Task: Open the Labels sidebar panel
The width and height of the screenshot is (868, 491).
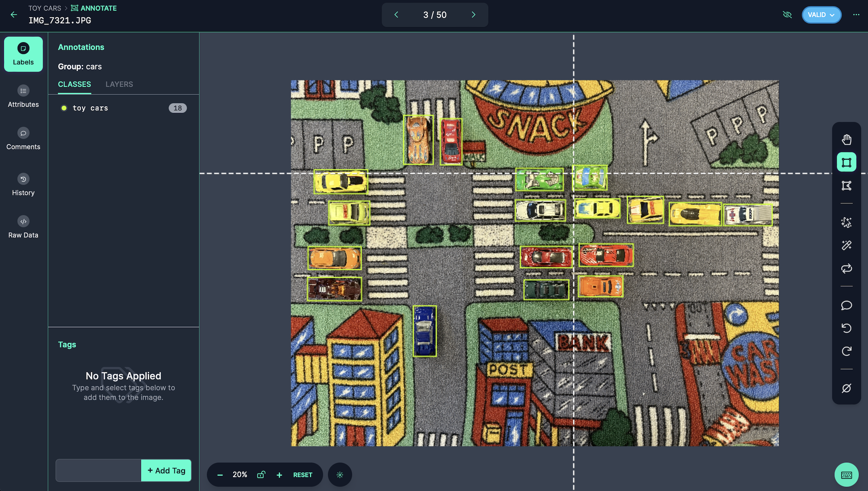Action: pos(23,54)
